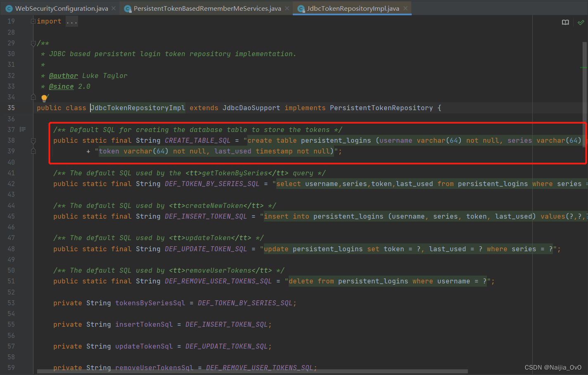This screenshot has width=588, height=375.
Task: Click the DEF_INSERT_TOKEN_SQL constant at line 45
Action: (206, 216)
